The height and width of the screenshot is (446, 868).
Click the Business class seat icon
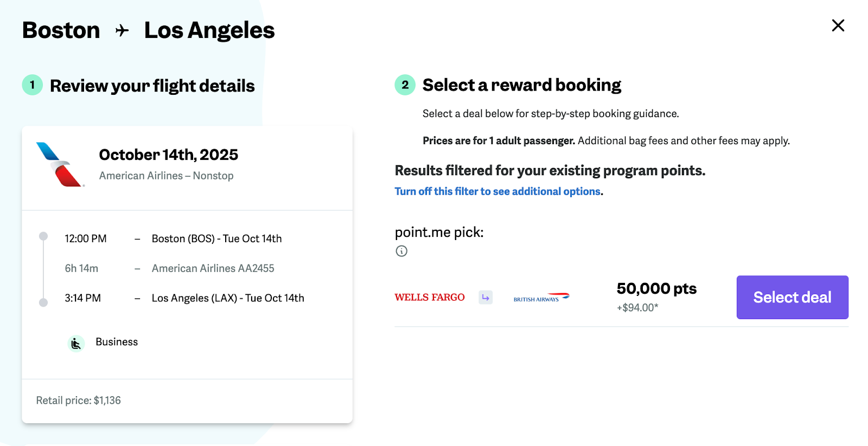pyautogui.click(x=76, y=343)
